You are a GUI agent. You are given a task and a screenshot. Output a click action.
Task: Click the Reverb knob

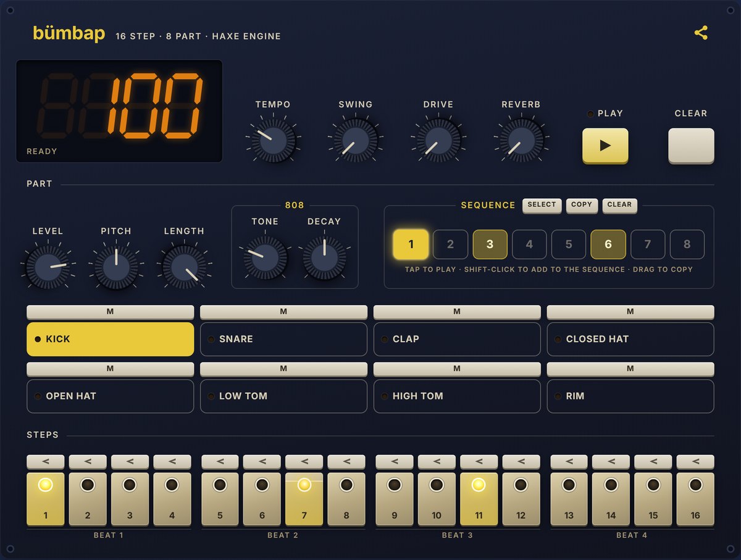coord(521,140)
